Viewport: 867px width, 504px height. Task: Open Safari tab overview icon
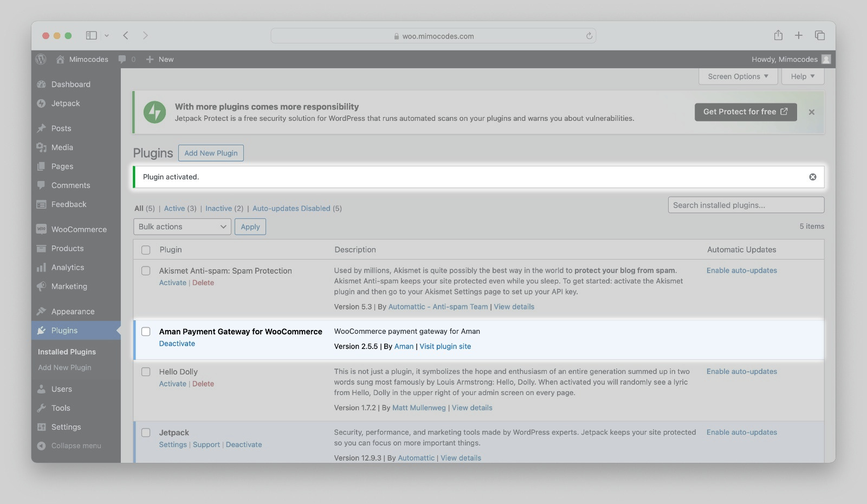(819, 36)
